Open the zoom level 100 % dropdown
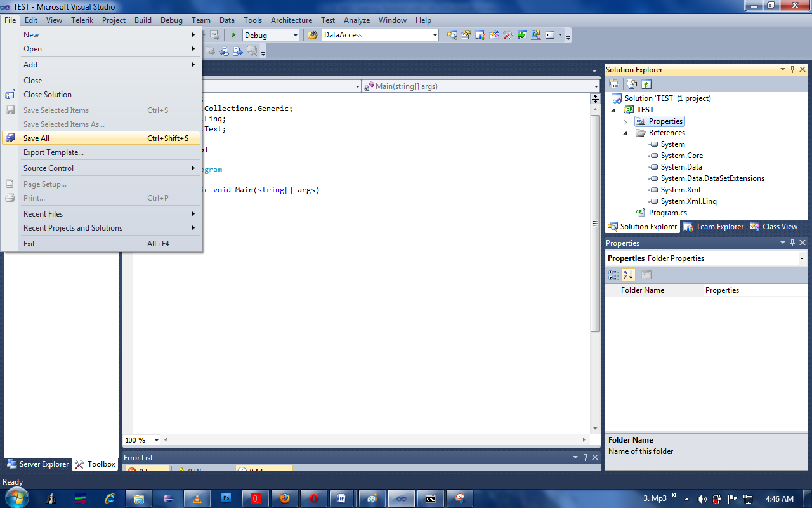The image size is (812, 508). (157, 439)
